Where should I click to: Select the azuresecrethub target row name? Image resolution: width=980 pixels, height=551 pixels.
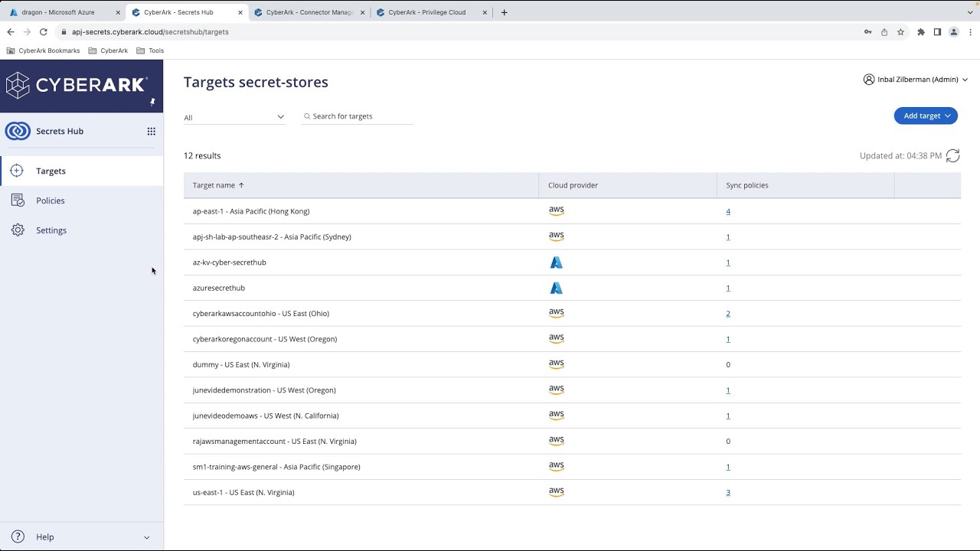(219, 288)
